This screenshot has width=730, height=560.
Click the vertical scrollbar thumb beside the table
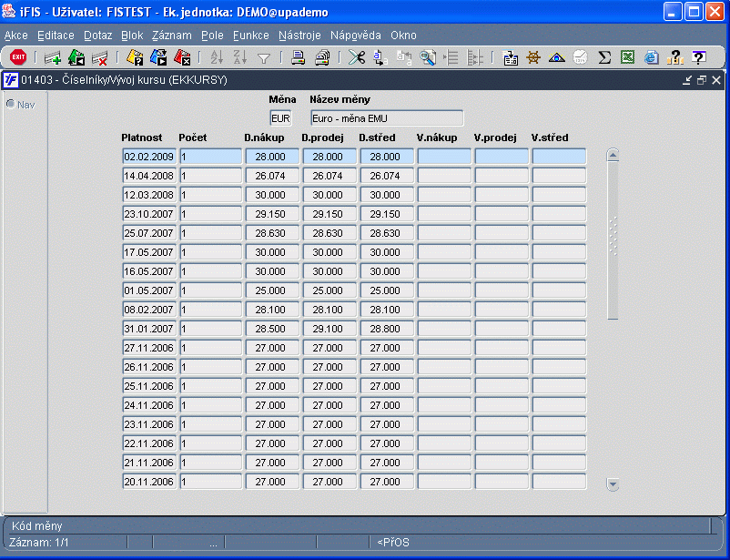tap(613, 240)
